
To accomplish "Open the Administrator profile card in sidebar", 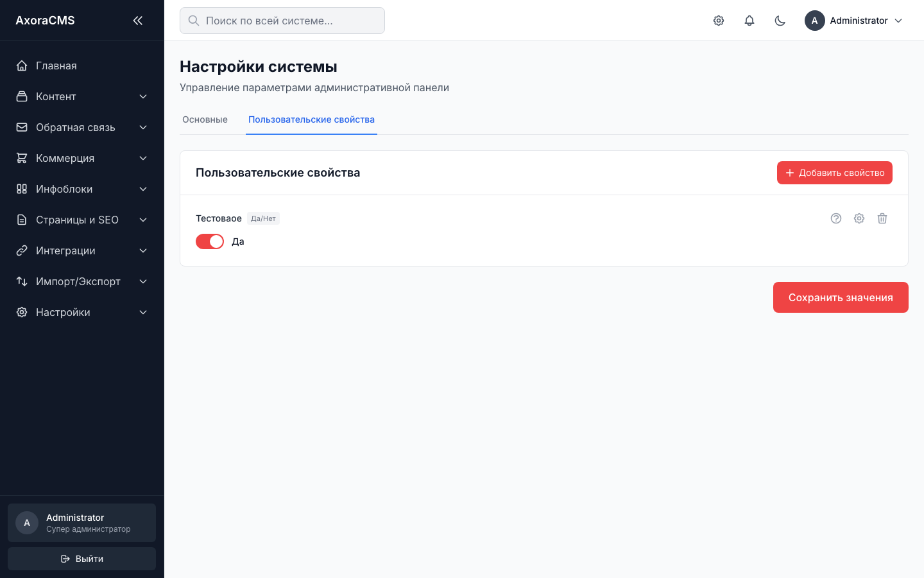I will [81, 523].
